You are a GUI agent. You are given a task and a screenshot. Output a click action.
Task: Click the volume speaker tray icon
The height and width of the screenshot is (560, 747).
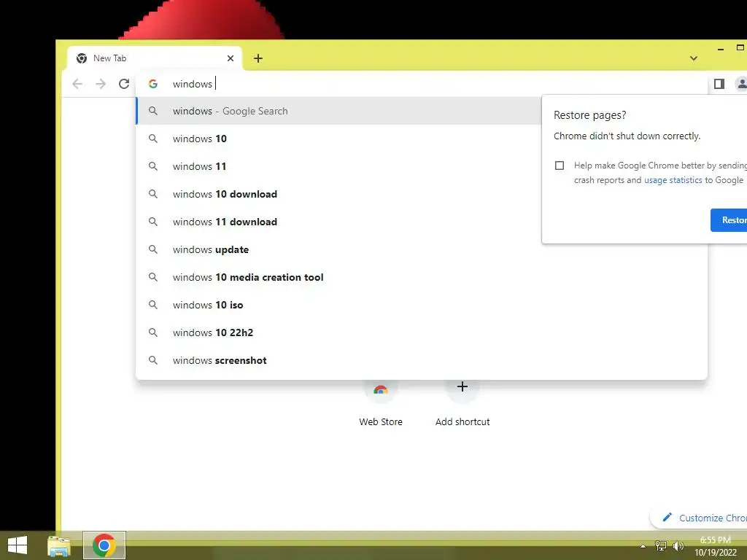point(678,545)
